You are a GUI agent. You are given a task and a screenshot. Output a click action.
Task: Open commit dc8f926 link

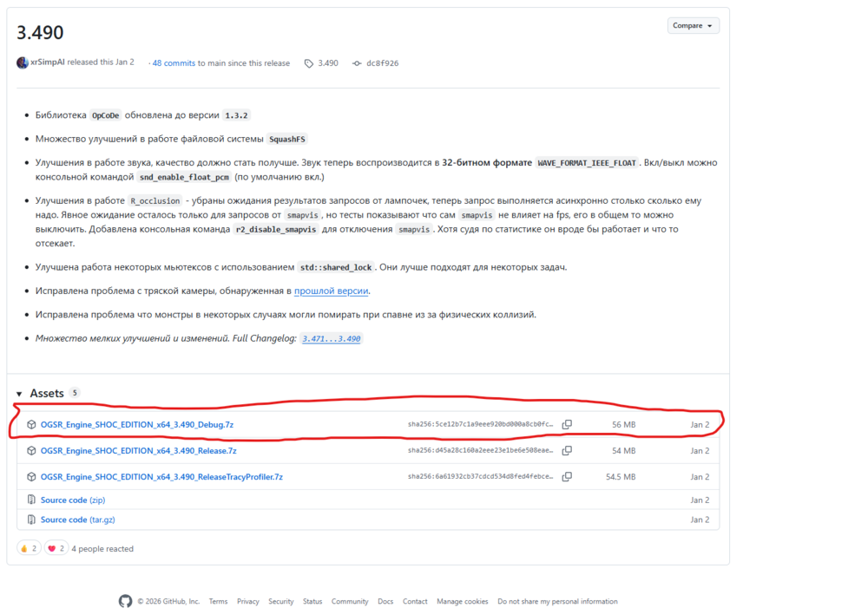(383, 63)
